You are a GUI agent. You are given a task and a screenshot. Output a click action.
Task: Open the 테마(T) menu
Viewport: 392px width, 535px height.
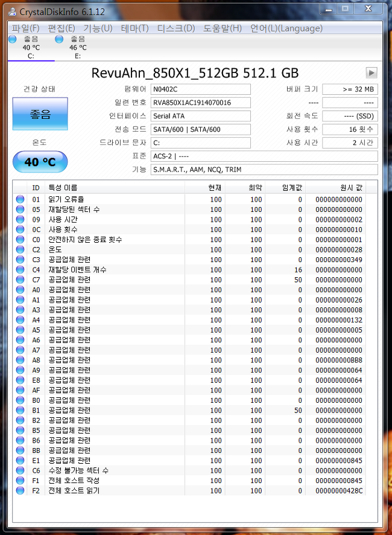pyautogui.click(x=134, y=28)
